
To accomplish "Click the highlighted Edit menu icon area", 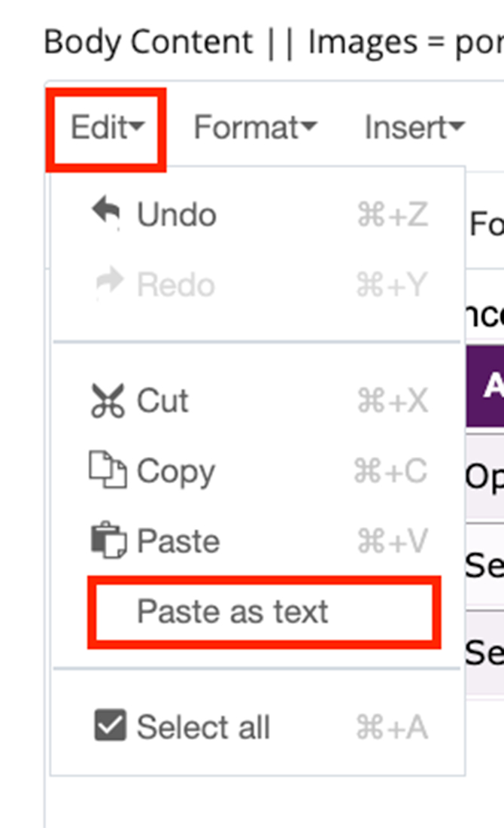I will tap(105, 127).
